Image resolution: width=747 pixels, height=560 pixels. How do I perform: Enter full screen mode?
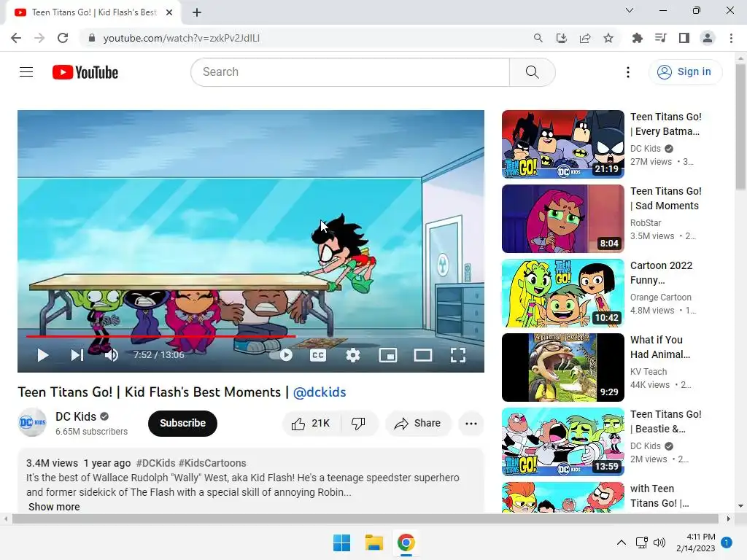click(458, 355)
